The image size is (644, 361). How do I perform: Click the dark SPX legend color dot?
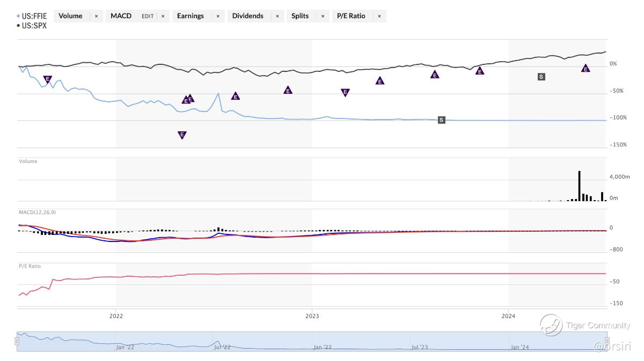(18, 25)
